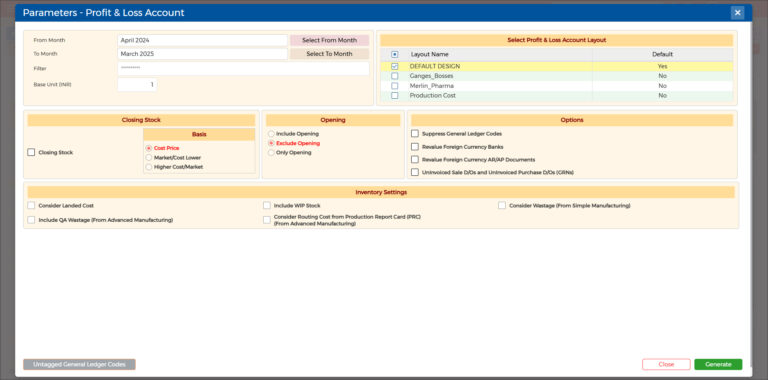Check the Merlin_Pharma layout checkbox
Viewport: 768px width, 380px height.
pyautogui.click(x=395, y=86)
